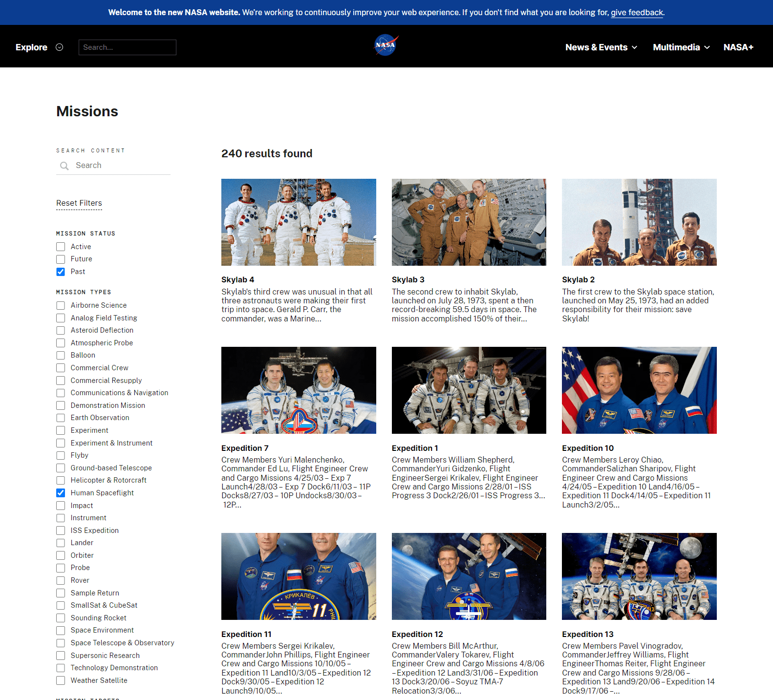Open the Skylab 4 title link
Image resolution: width=773 pixels, height=700 pixels.
pyautogui.click(x=238, y=280)
